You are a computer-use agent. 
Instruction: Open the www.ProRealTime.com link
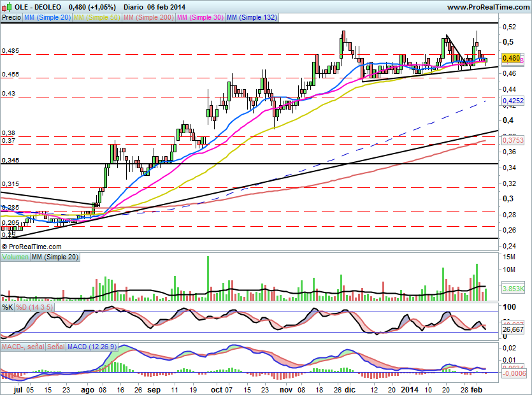tap(487, 6)
